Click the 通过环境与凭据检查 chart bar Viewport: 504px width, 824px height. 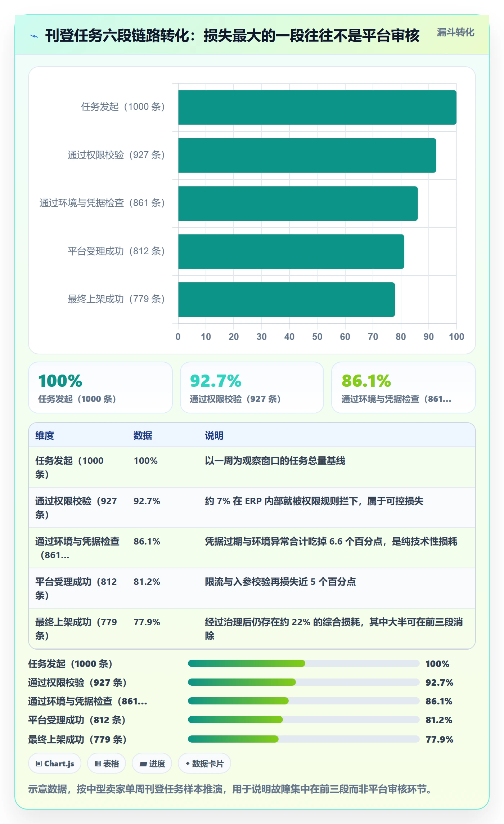[298, 203]
